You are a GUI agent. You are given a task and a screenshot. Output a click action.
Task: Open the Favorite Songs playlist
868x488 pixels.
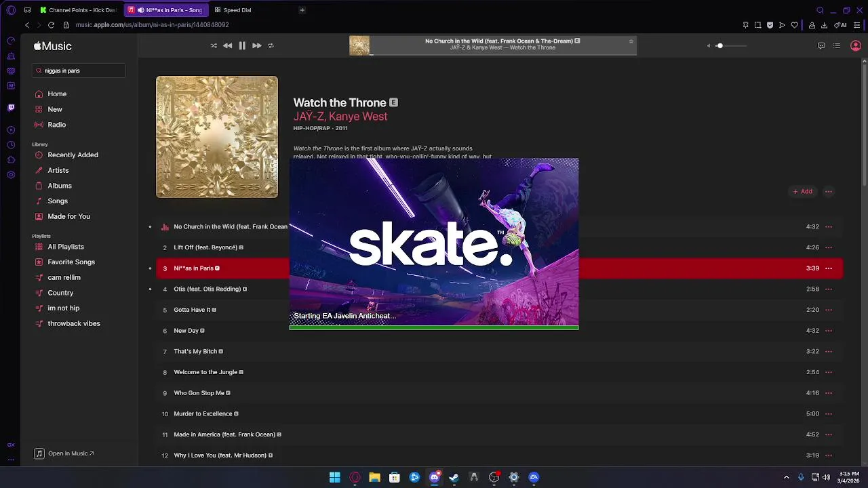71,262
